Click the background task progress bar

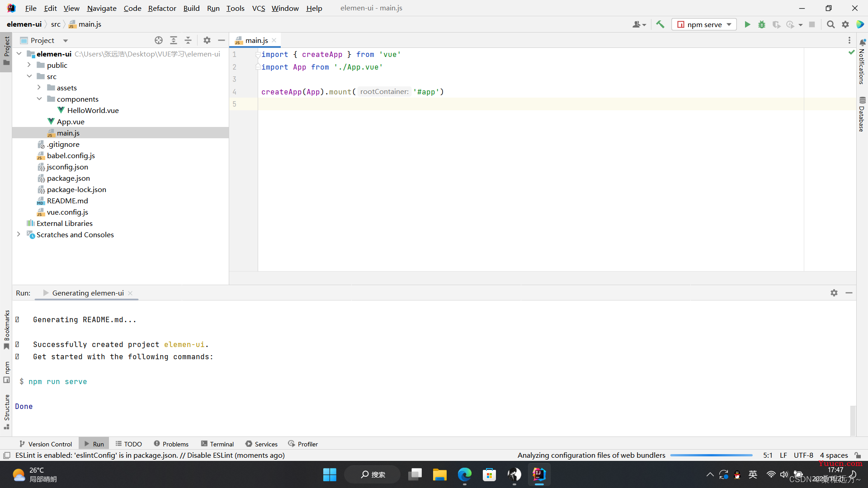pos(711,455)
